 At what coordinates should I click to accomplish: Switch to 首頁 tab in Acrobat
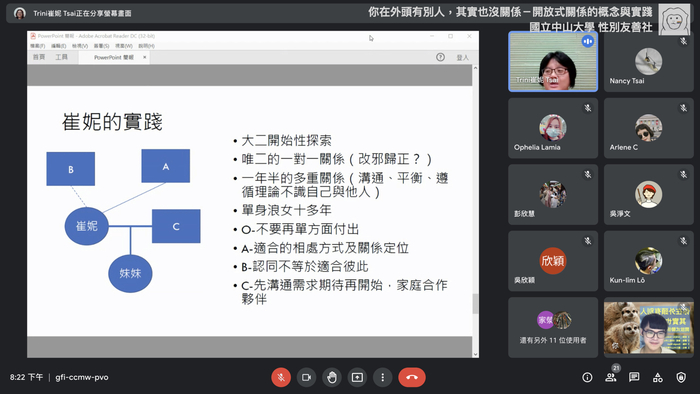(39, 57)
